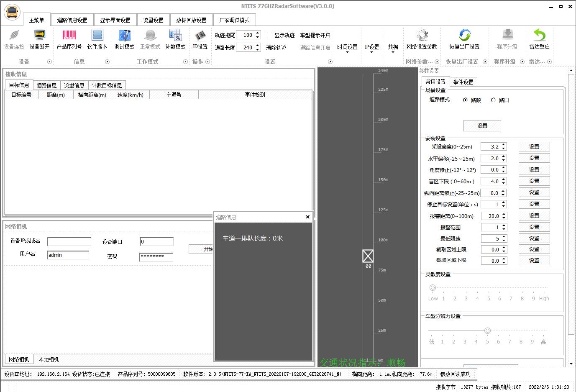Click 设置 button for 水平偏移

[x=534, y=158]
